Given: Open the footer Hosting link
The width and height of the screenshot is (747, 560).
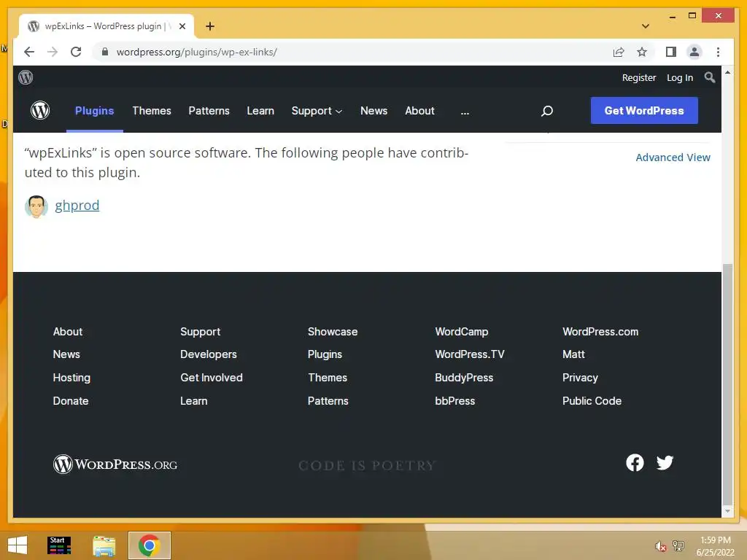Looking at the screenshot, I should click(x=71, y=378).
